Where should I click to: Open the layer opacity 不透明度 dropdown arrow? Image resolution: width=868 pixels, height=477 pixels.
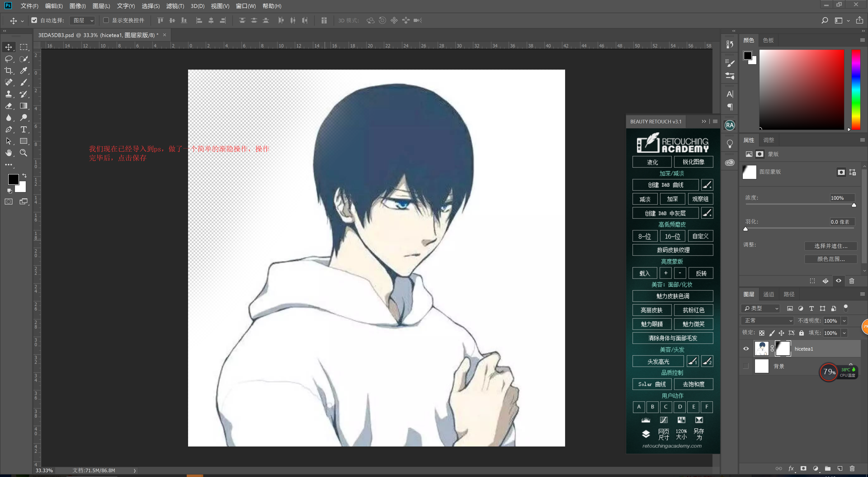point(844,321)
